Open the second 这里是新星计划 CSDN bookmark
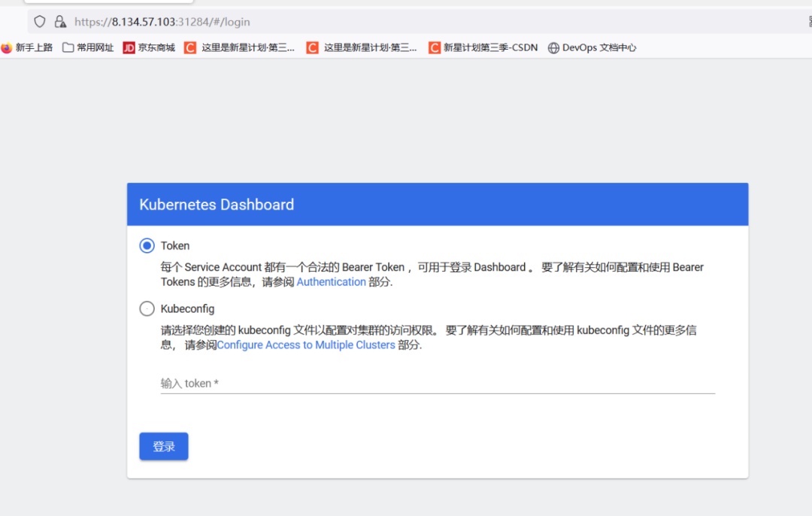 tap(362, 47)
